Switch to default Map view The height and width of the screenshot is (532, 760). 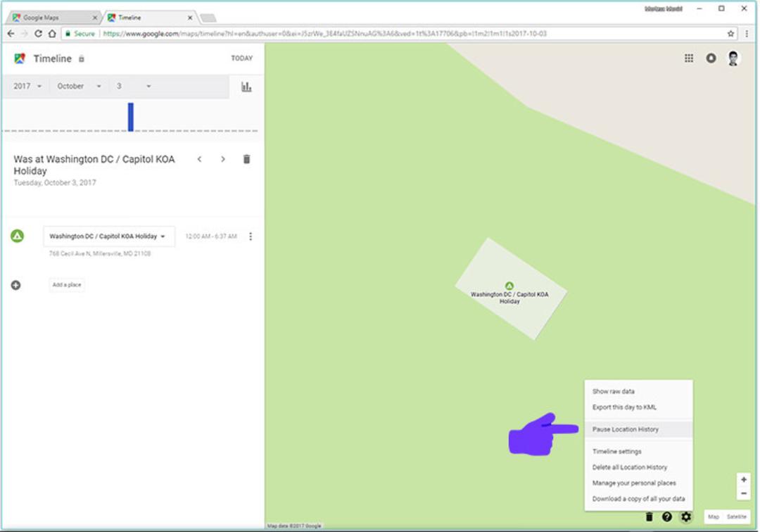tap(714, 517)
